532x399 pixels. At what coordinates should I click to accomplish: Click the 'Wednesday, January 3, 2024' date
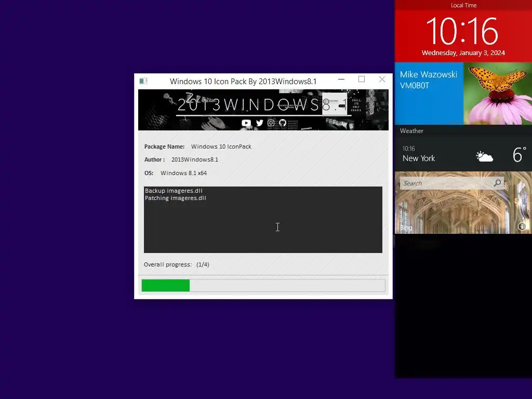pos(463,53)
